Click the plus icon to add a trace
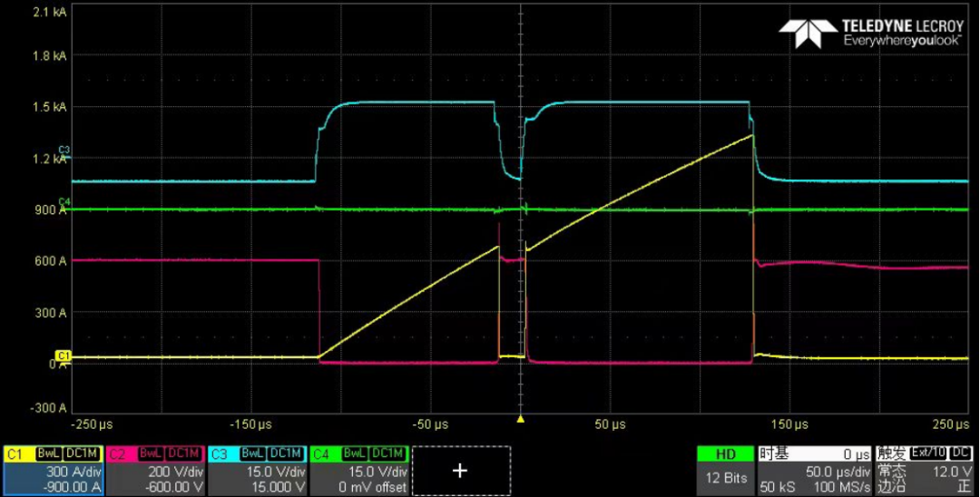 click(x=460, y=470)
